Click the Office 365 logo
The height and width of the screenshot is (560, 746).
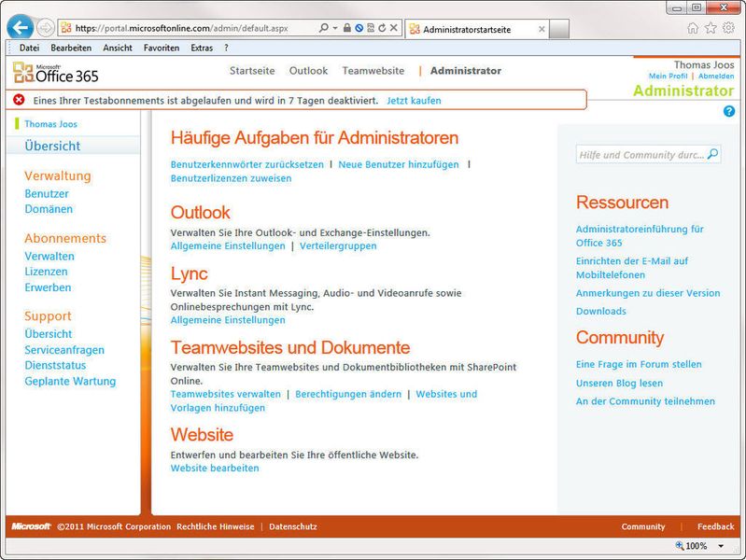[56, 73]
